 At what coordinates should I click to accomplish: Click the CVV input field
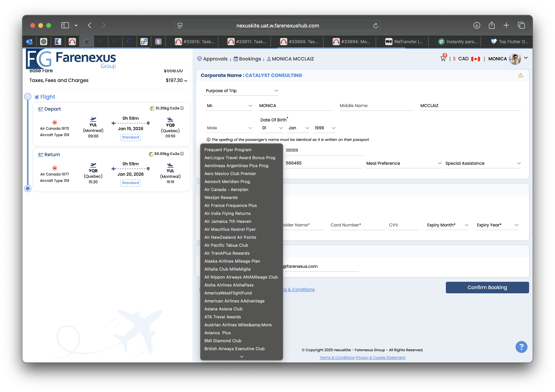coord(404,225)
